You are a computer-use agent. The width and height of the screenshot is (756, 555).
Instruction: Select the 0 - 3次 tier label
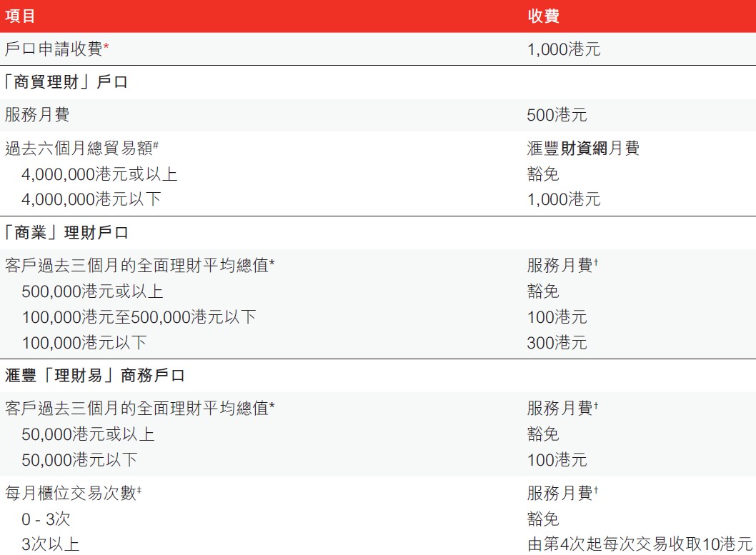point(43,519)
